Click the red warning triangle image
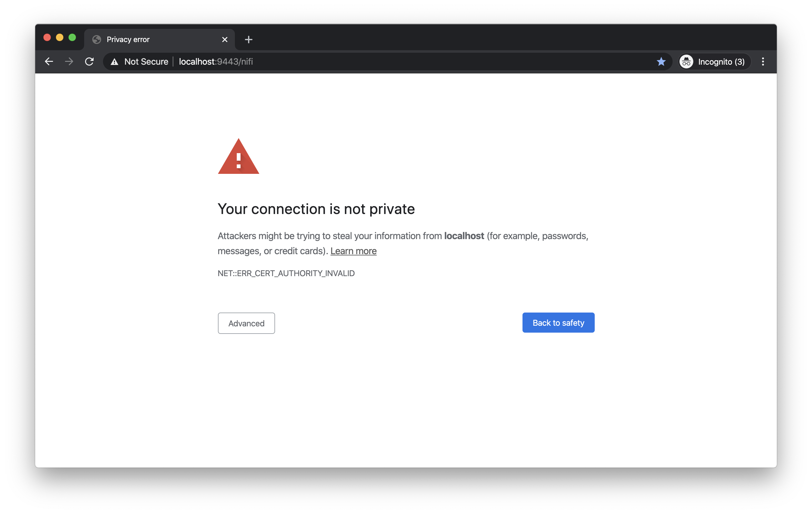The image size is (812, 514). (238, 157)
